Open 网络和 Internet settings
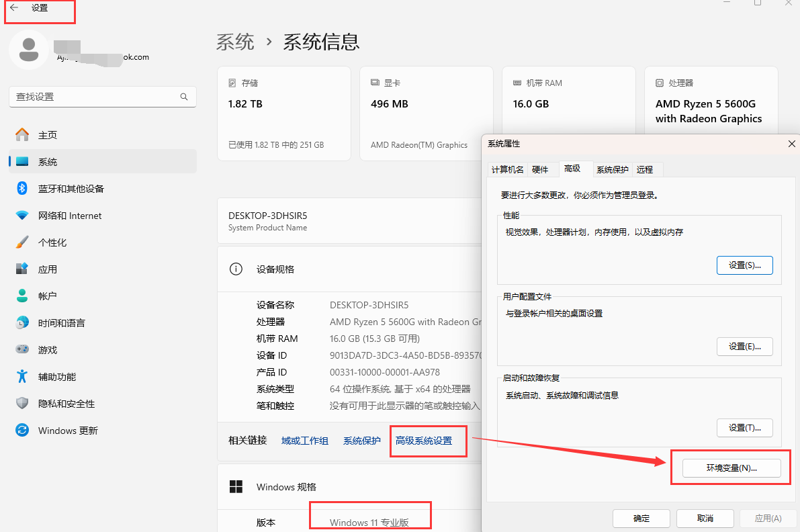The image size is (800, 532). point(103,216)
